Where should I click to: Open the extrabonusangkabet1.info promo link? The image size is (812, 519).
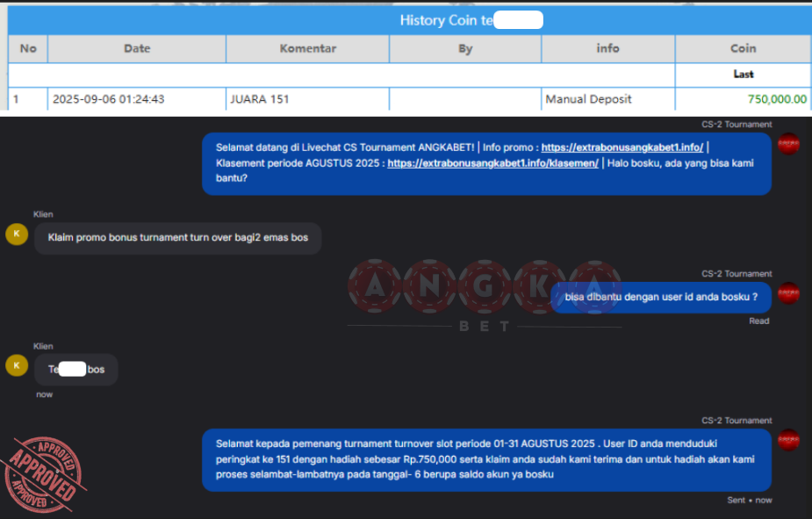click(x=622, y=148)
